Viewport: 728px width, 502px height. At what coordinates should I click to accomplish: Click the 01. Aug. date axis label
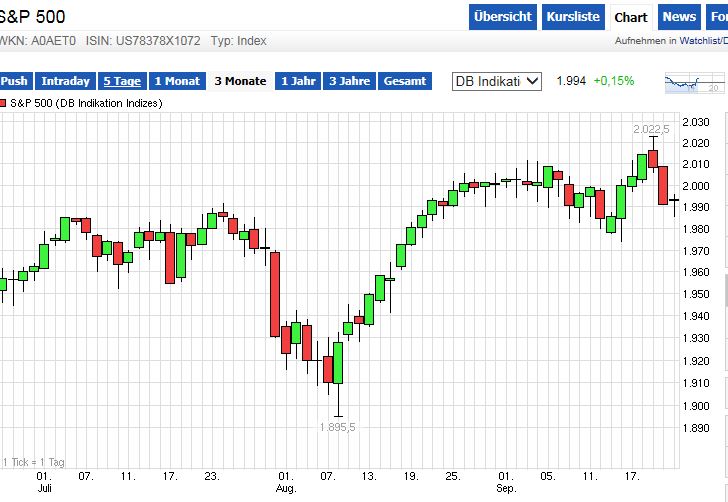(286, 482)
